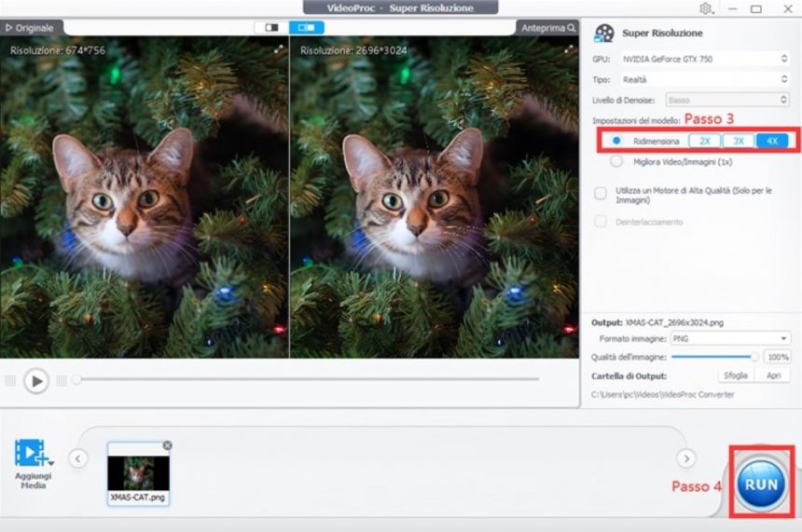Click Apri to open output folder
Image resolution: width=802 pixels, height=532 pixels.
point(773,375)
